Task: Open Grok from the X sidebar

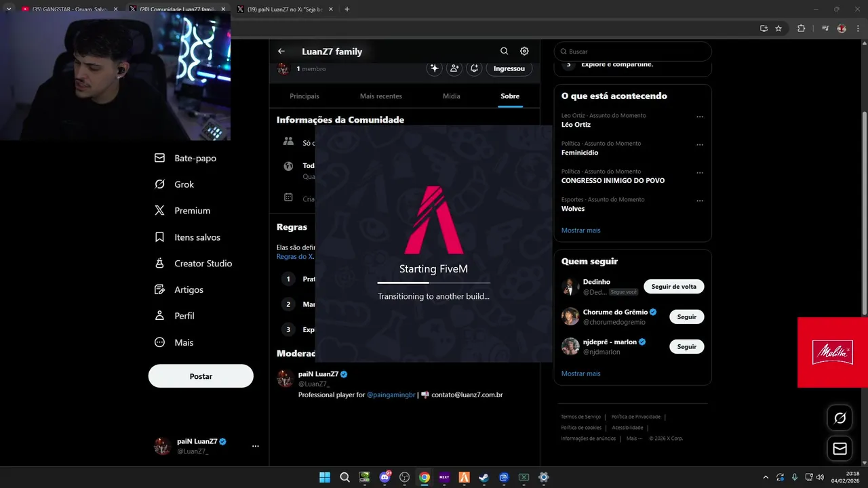Action: pos(174,184)
